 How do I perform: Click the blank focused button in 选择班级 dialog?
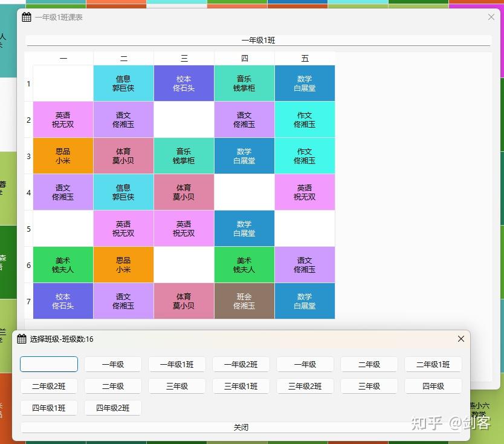point(49,364)
